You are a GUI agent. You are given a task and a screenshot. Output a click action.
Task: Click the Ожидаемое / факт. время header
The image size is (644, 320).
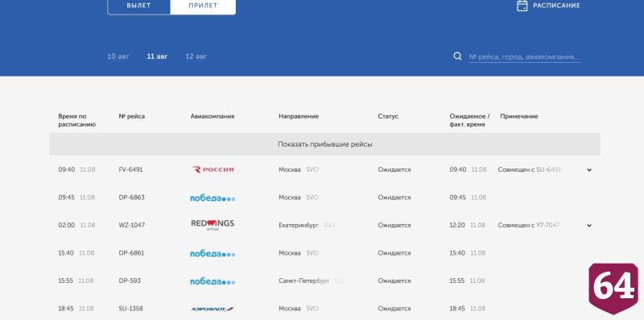click(x=469, y=120)
